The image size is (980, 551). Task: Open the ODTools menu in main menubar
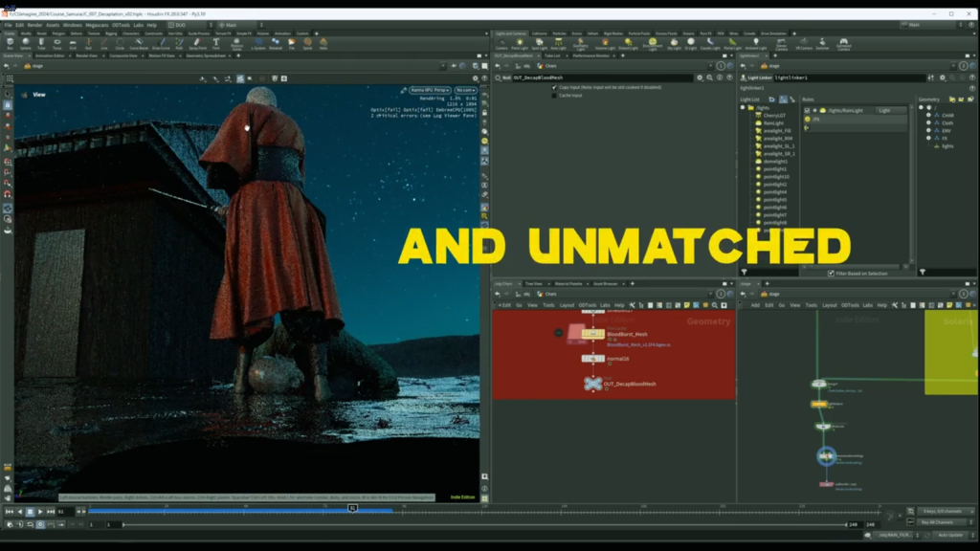coord(121,25)
